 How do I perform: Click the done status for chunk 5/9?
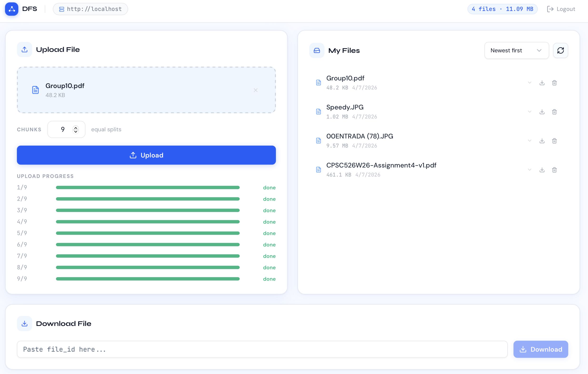click(269, 233)
